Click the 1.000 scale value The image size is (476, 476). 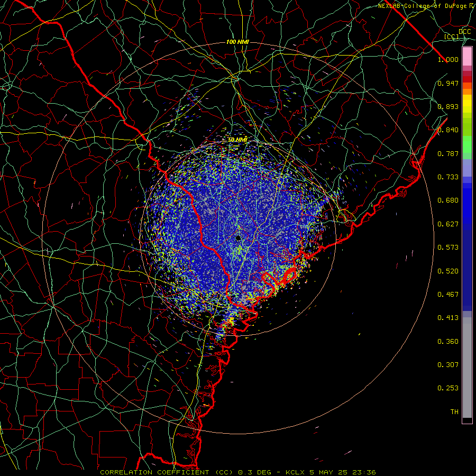pos(448,59)
